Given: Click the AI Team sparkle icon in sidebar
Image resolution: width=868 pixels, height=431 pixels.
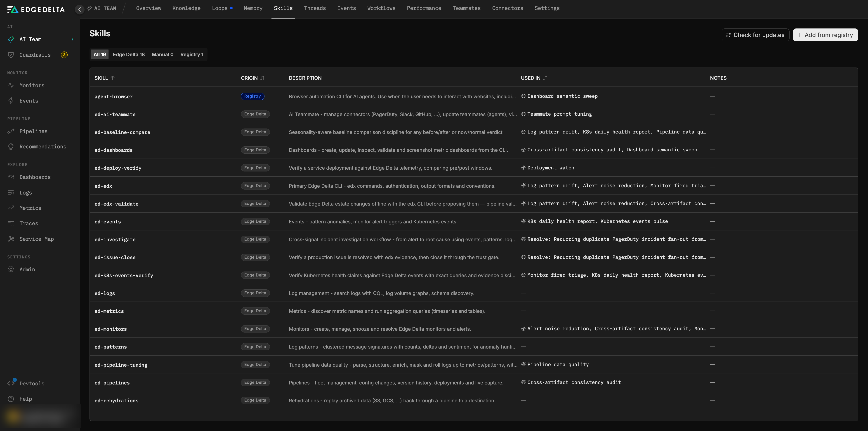Looking at the screenshot, I should click(11, 39).
